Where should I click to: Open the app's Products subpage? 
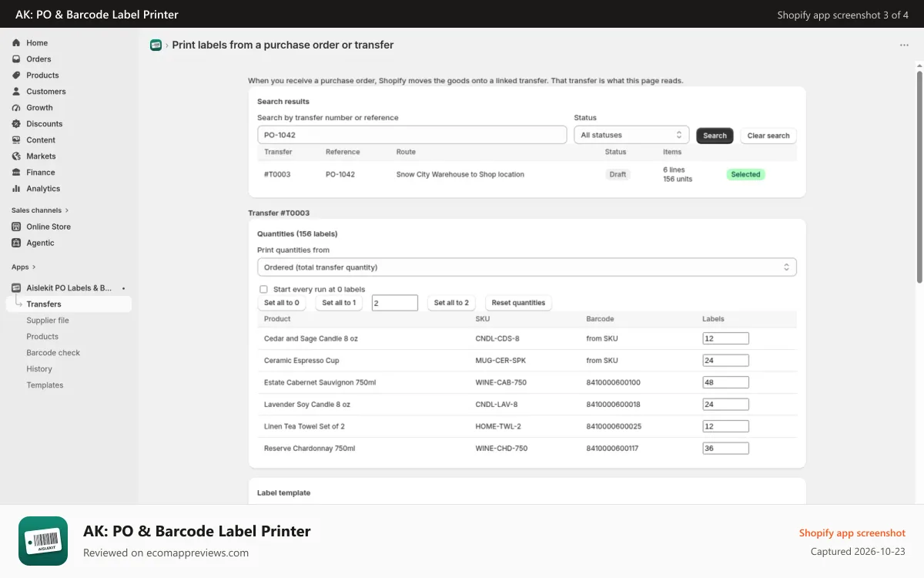tap(42, 337)
